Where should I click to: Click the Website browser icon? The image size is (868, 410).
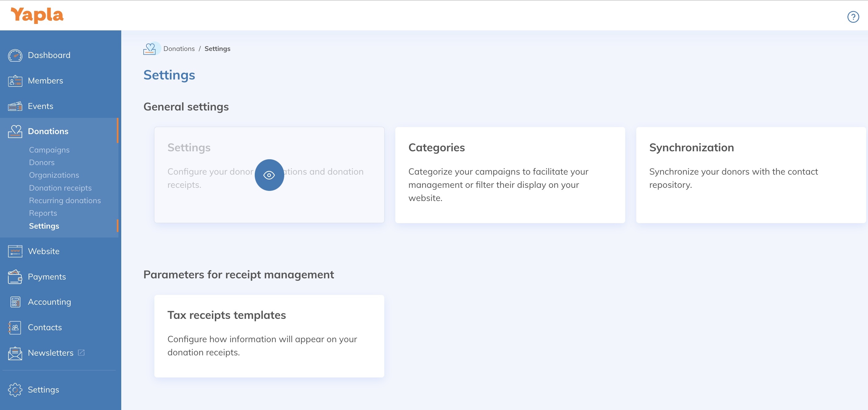tap(15, 251)
